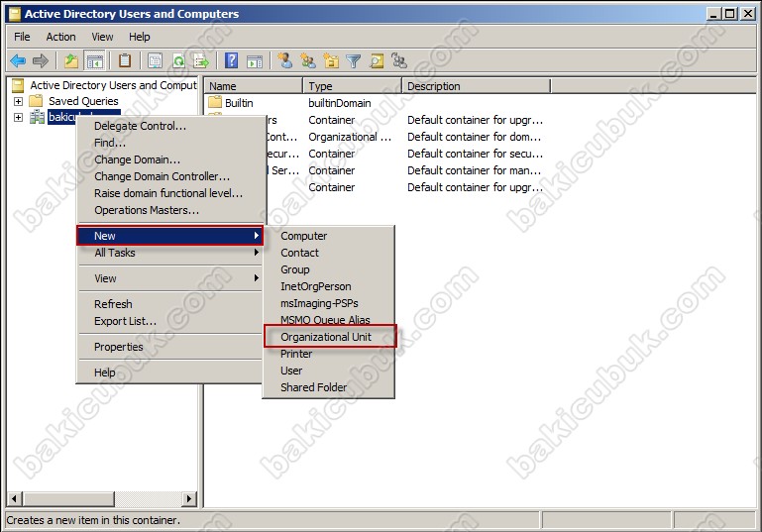The height and width of the screenshot is (532, 762).
Task: Open the File menu
Action: click(x=22, y=37)
